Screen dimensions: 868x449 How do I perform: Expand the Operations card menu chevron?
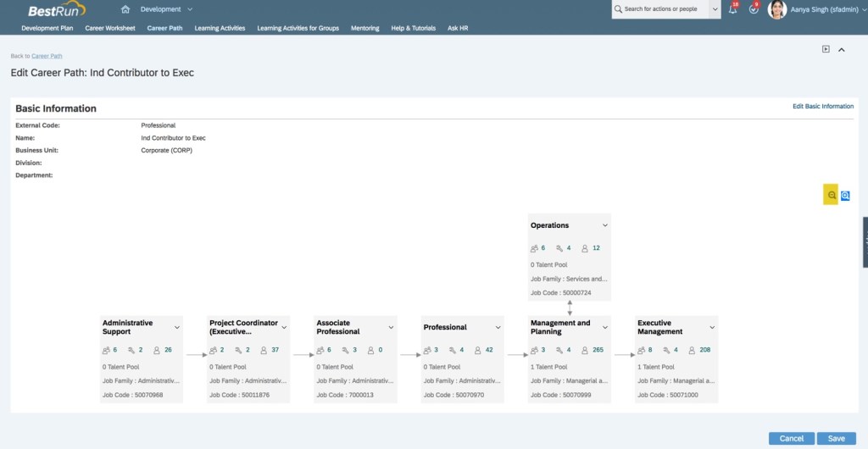605,225
